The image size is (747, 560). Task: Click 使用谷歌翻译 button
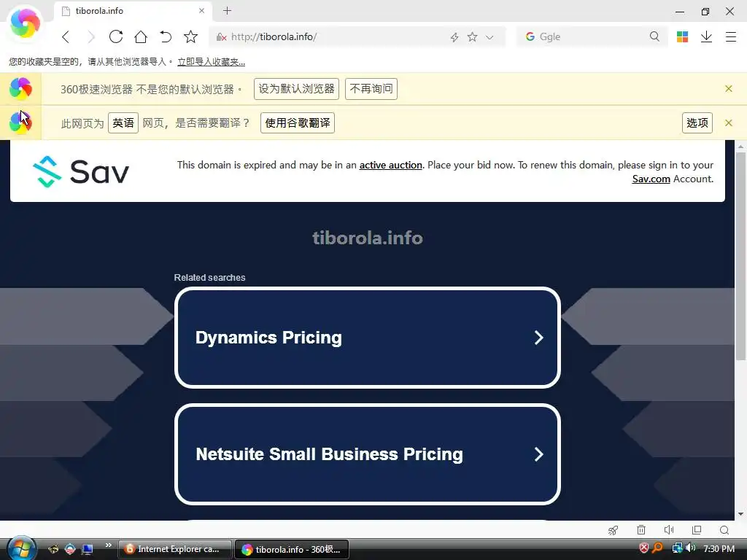click(x=298, y=122)
